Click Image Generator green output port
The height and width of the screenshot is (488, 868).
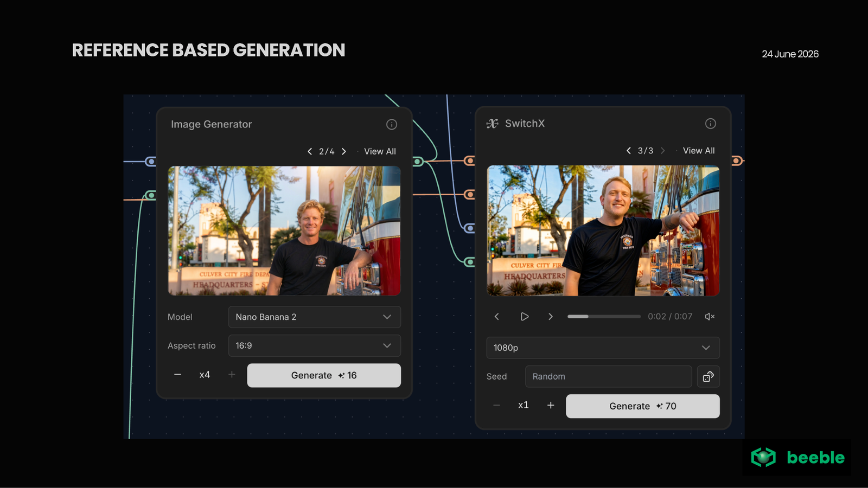click(x=418, y=162)
